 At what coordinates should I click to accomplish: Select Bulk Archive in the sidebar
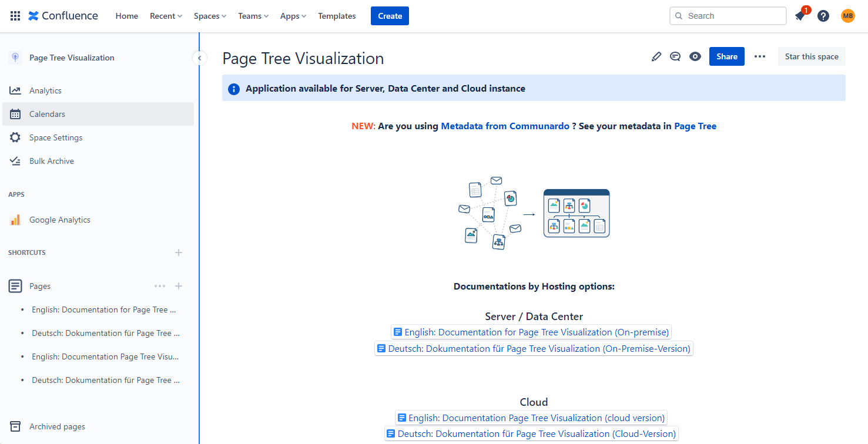pyautogui.click(x=98, y=161)
